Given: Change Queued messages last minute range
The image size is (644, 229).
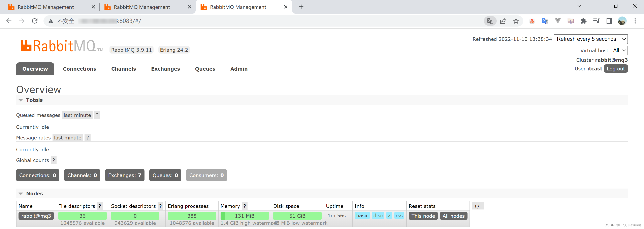Looking at the screenshot, I should click(x=77, y=115).
